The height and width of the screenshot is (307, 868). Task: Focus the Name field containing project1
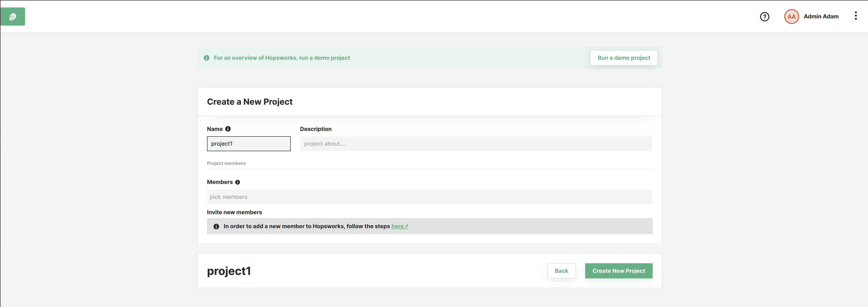[x=249, y=144]
